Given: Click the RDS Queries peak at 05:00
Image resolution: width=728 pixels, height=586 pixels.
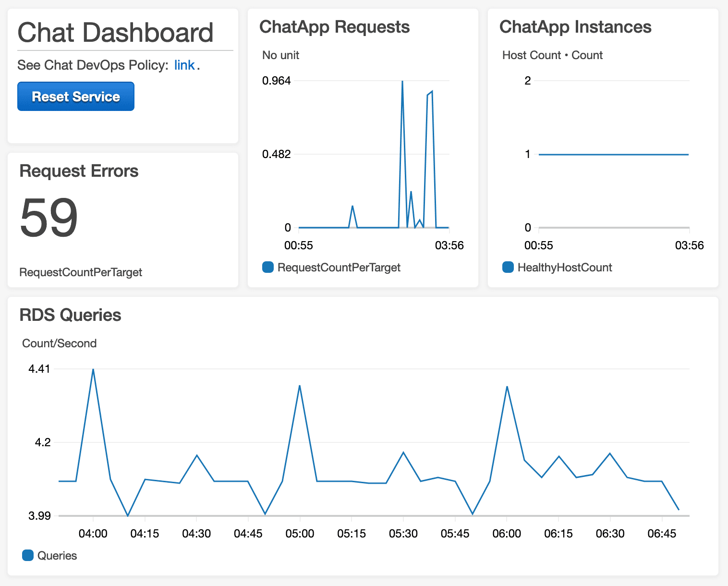Looking at the screenshot, I should pyautogui.click(x=300, y=386).
